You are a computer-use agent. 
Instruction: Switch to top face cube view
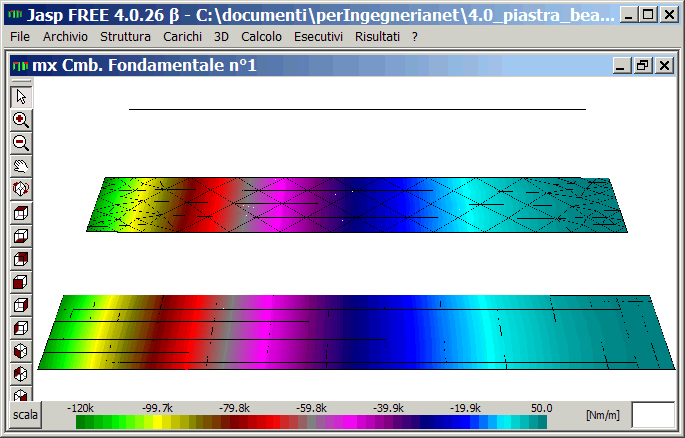[x=21, y=213]
